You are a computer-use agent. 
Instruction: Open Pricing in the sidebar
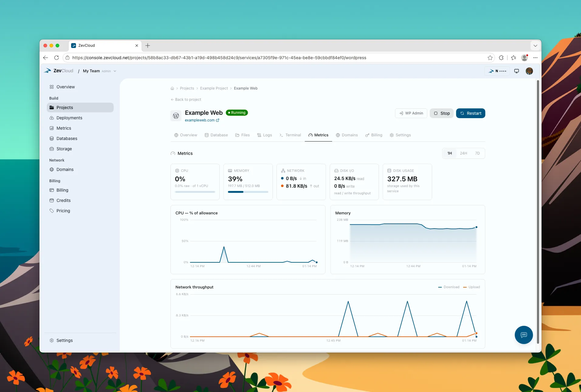coord(80,211)
